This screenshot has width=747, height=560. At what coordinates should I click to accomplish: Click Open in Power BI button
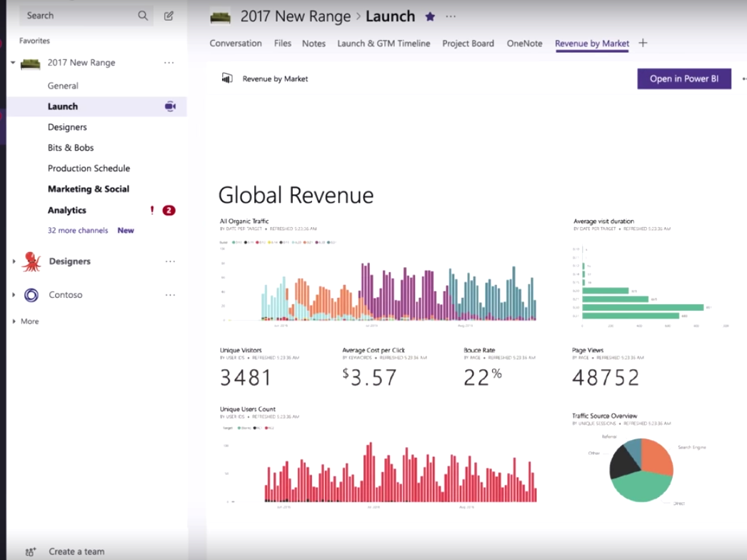pyautogui.click(x=684, y=79)
